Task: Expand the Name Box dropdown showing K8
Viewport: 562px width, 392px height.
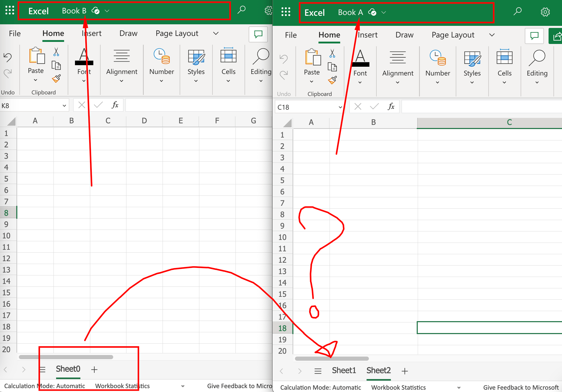Action: pyautogui.click(x=64, y=105)
